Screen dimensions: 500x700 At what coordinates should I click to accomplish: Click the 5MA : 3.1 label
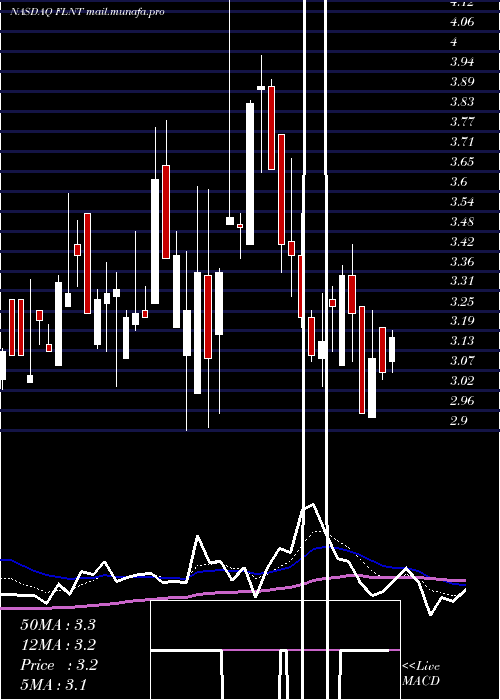(x=54, y=684)
